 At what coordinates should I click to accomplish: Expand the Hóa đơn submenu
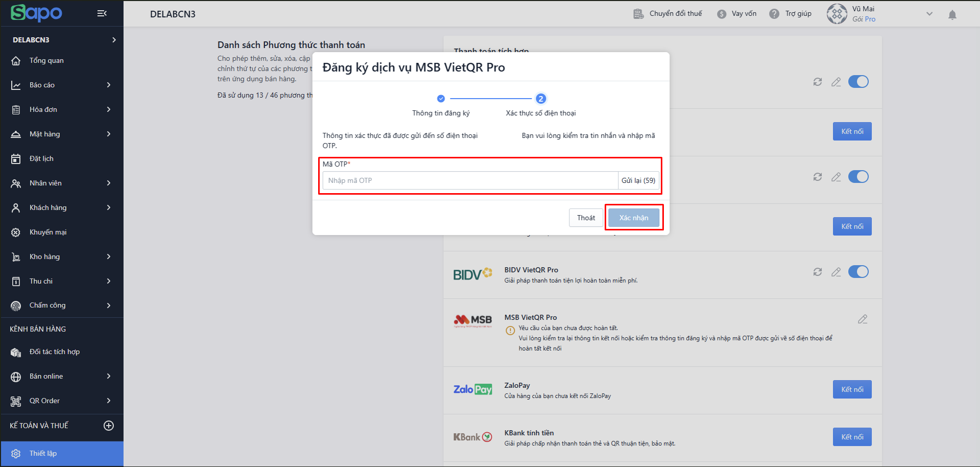109,109
